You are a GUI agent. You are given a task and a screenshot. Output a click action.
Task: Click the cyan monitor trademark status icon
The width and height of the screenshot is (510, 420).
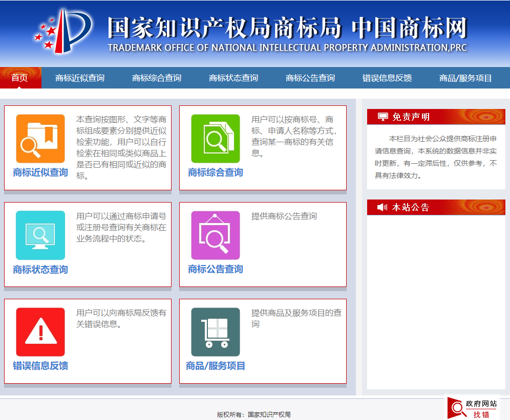pyautogui.click(x=40, y=235)
